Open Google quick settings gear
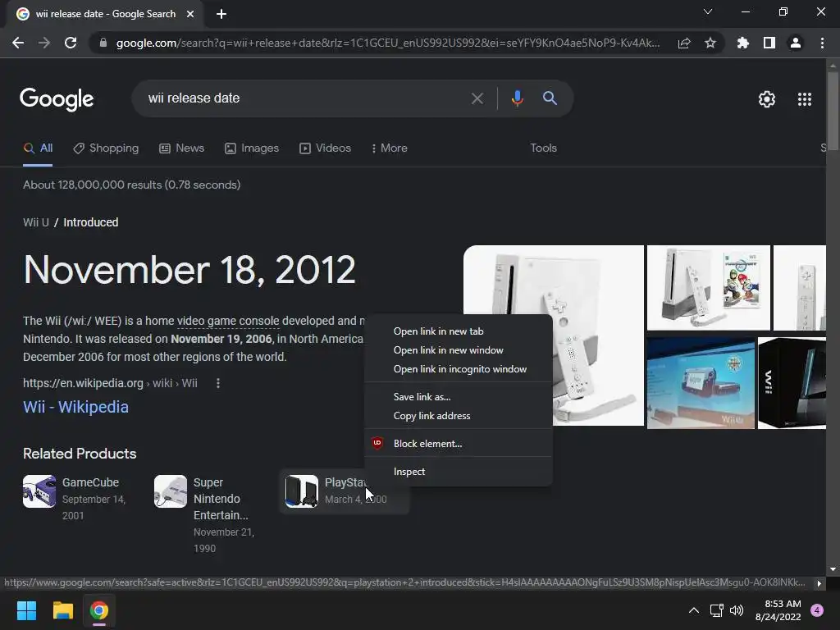Viewport: 840px width, 630px height. pyautogui.click(x=767, y=99)
